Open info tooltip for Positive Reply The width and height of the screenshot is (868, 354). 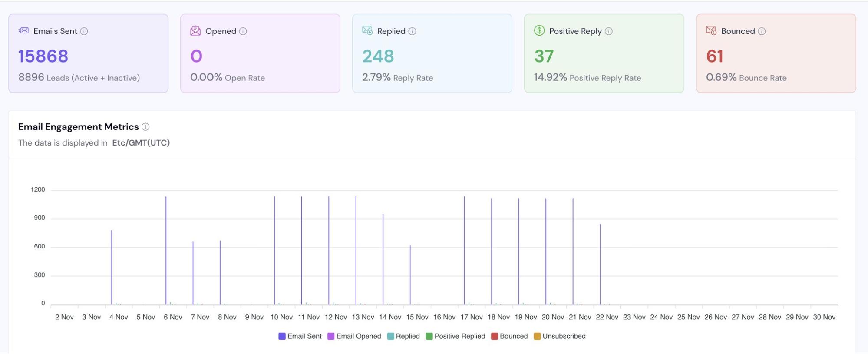[x=609, y=31]
